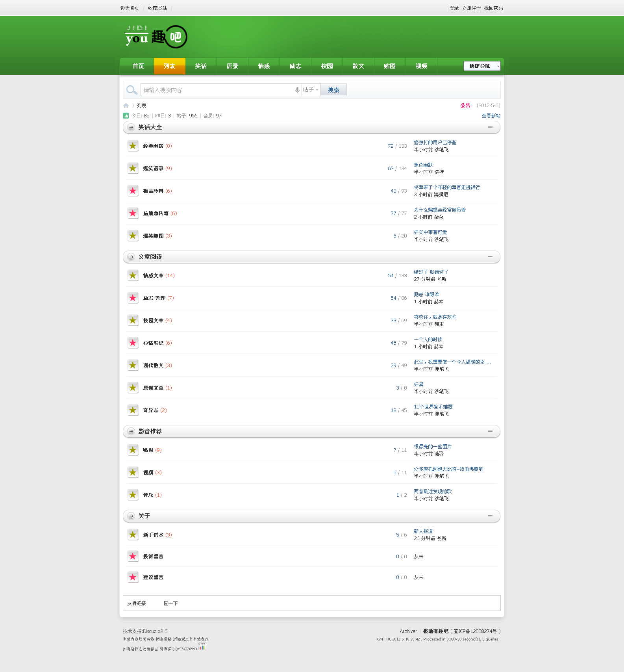Go to the 首页 navigation tab

pos(138,66)
